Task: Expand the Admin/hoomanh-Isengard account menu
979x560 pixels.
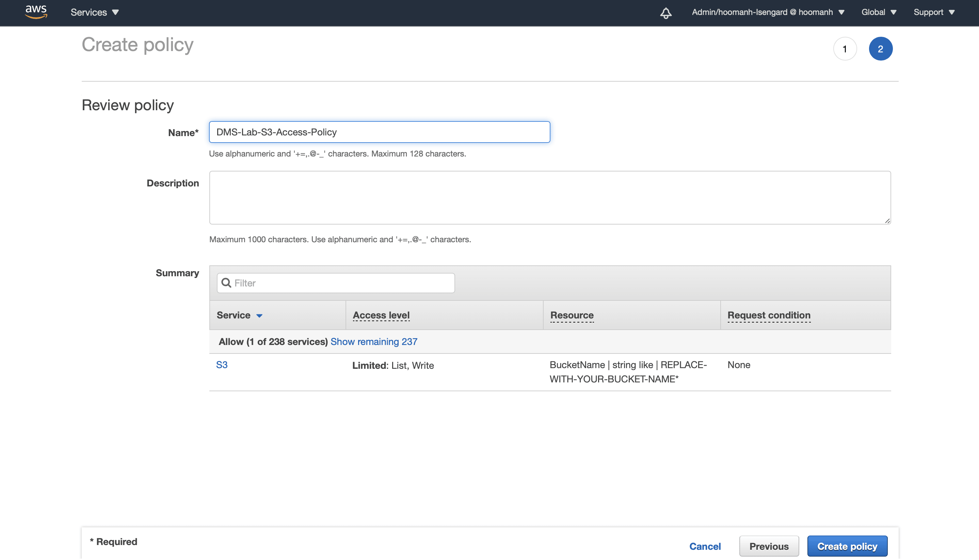Action: coord(768,12)
